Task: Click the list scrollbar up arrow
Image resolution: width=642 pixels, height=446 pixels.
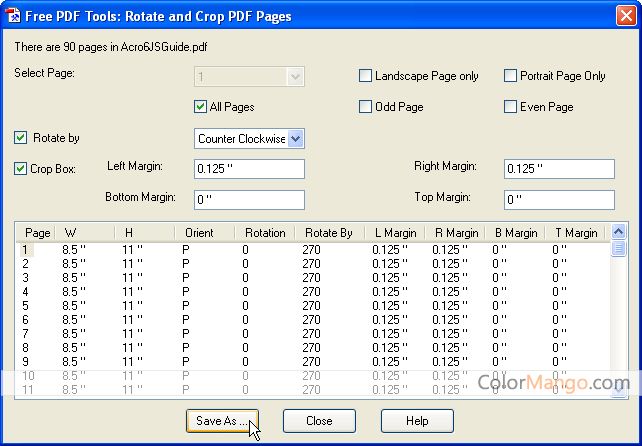Action: [619, 233]
